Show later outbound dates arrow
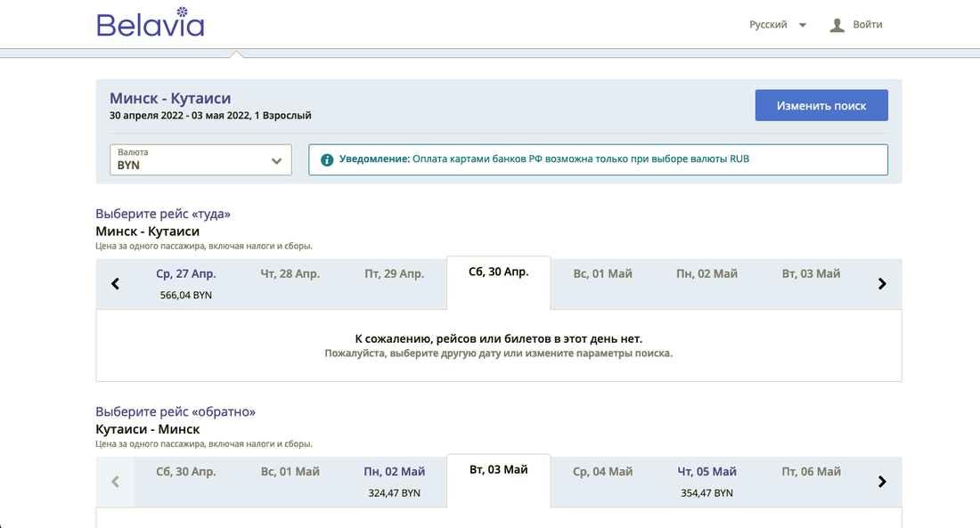Viewport: 980px width, 528px height. coord(882,284)
